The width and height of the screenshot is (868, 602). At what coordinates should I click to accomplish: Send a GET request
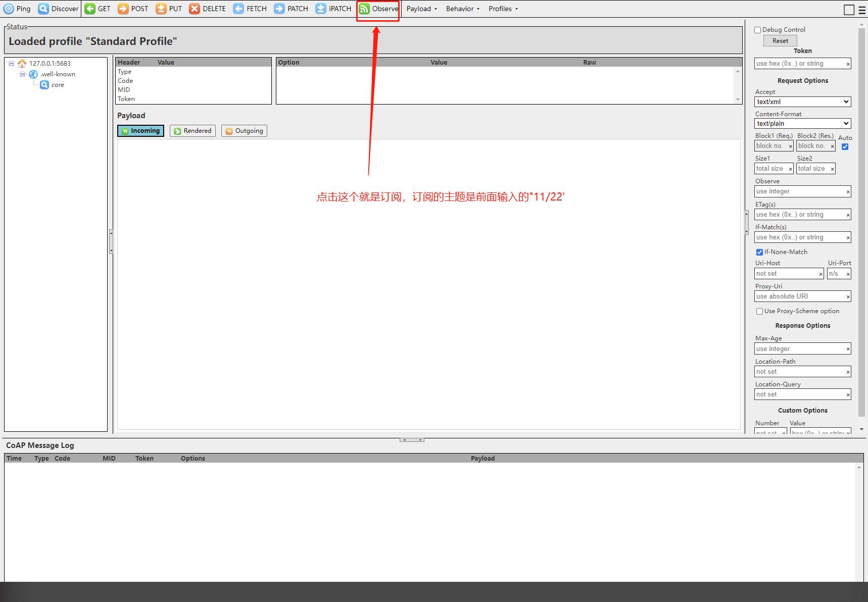pyautogui.click(x=98, y=9)
